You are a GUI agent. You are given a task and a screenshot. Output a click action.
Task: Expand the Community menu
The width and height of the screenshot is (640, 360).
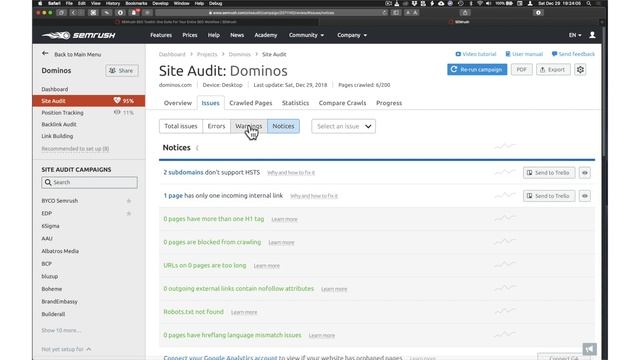[x=306, y=35]
